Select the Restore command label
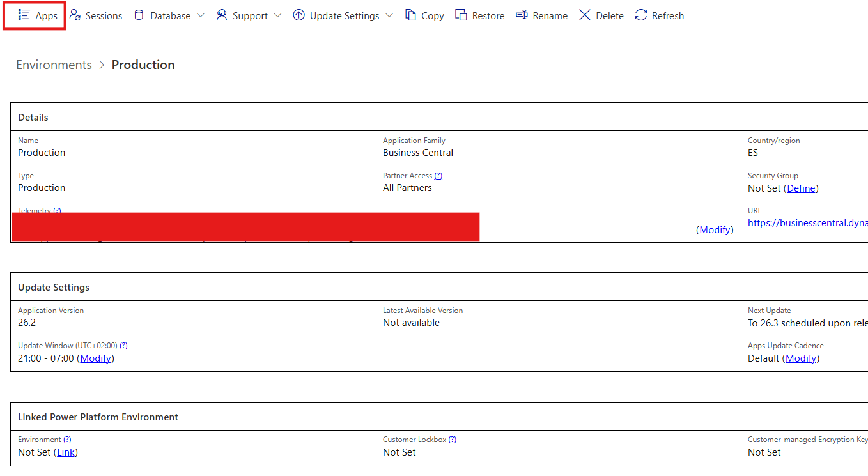This screenshot has height=476, width=868. [x=488, y=16]
